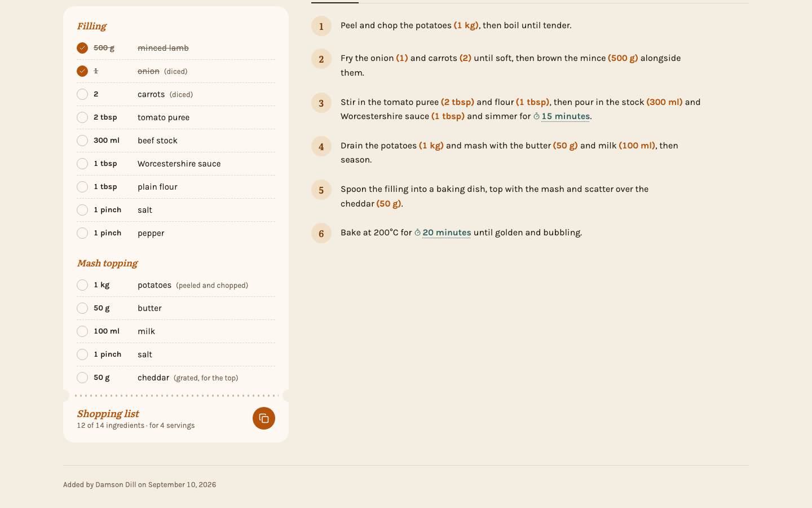The image size is (812, 508).
Task: Select the step 5 number badge
Action: click(321, 190)
